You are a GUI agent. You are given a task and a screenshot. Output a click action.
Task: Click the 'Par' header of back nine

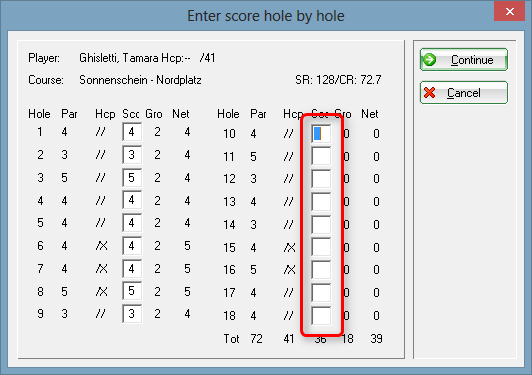(x=258, y=114)
